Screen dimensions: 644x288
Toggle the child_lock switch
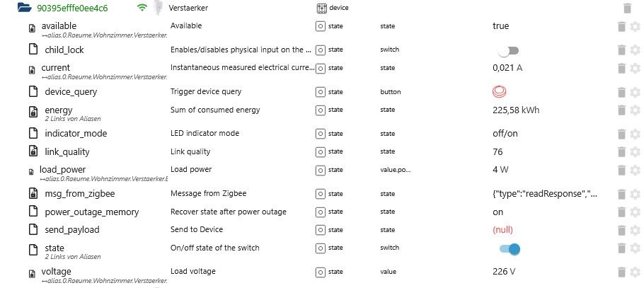pyautogui.click(x=509, y=50)
